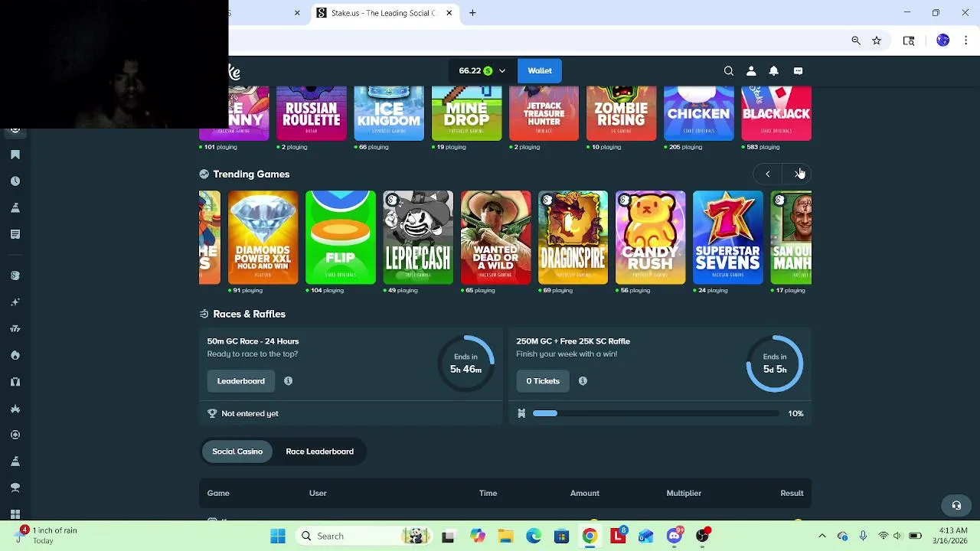Open the live support headset button
980x551 pixels.
pyautogui.click(x=956, y=505)
